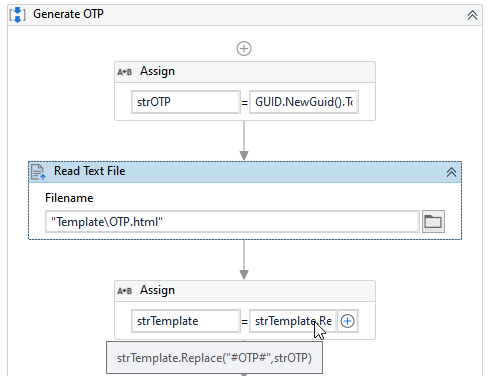Click the Generate OTP sequence icon
Viewport: 488px width, 376px height.
[17, 15]
